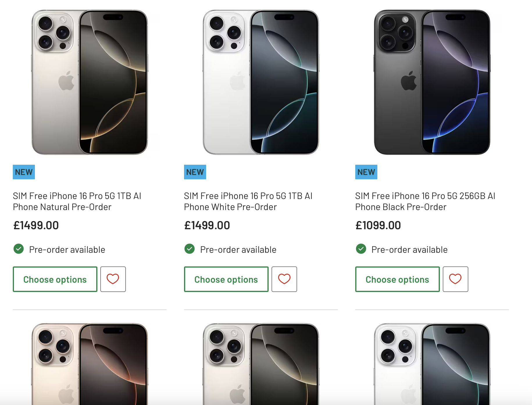Click NEW badge on Natural iPhone

[24, 172]
